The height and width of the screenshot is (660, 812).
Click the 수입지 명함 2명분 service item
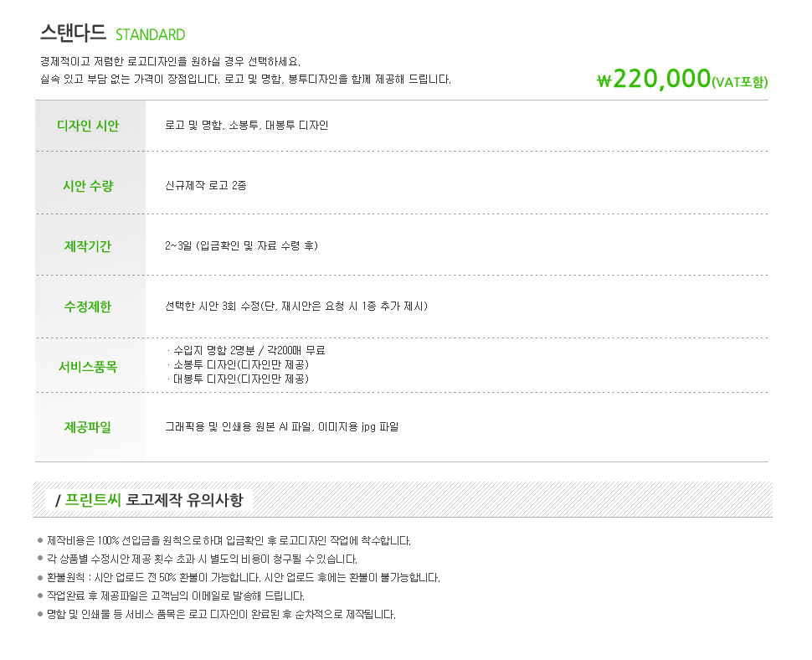(246, 350)
